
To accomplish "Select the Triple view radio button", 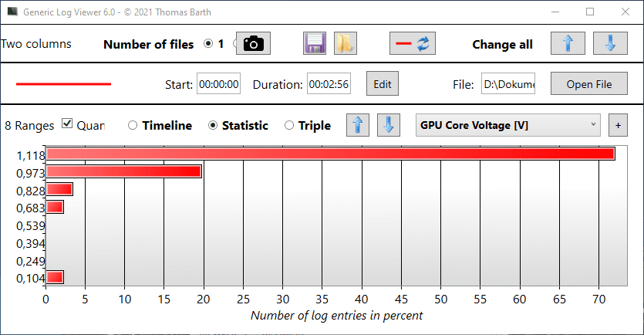I will point(289,125).
